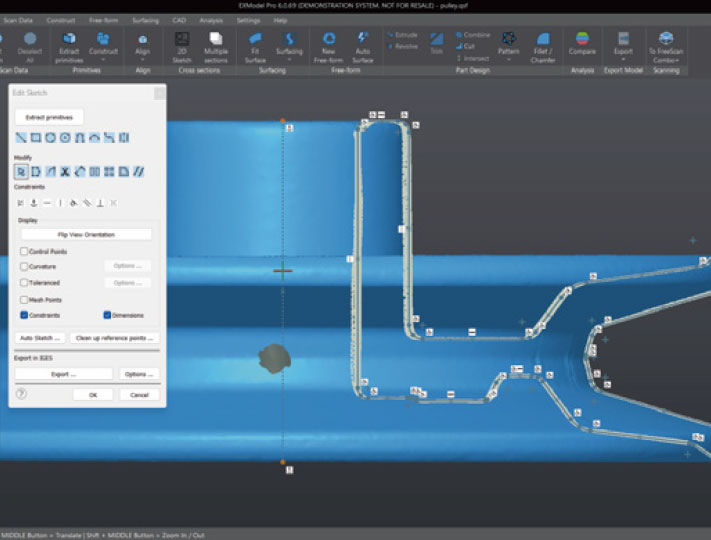The width and height of the screenshot is (711, 540).
Task: Click the 2D Sketch ribbon icon
Action: [182, 43]
